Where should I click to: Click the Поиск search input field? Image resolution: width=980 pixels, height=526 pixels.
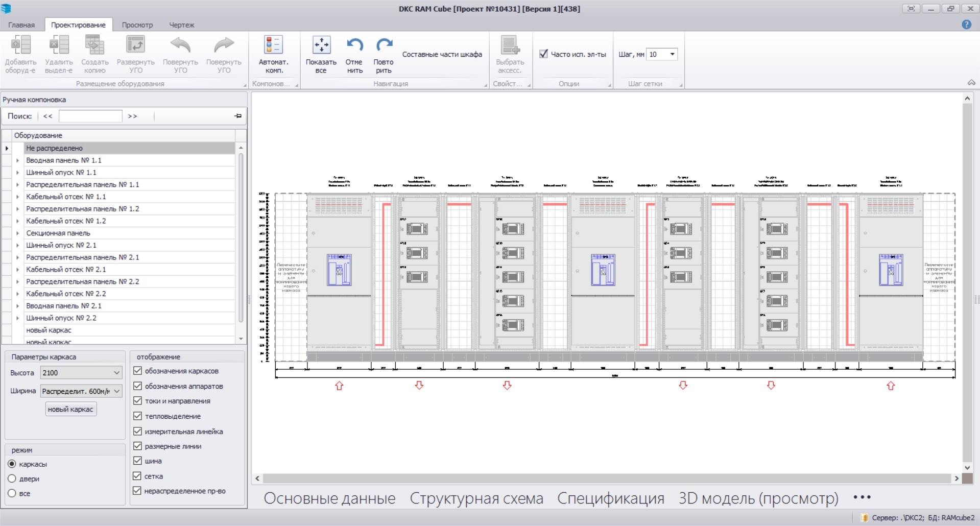[x=90, y=116]
